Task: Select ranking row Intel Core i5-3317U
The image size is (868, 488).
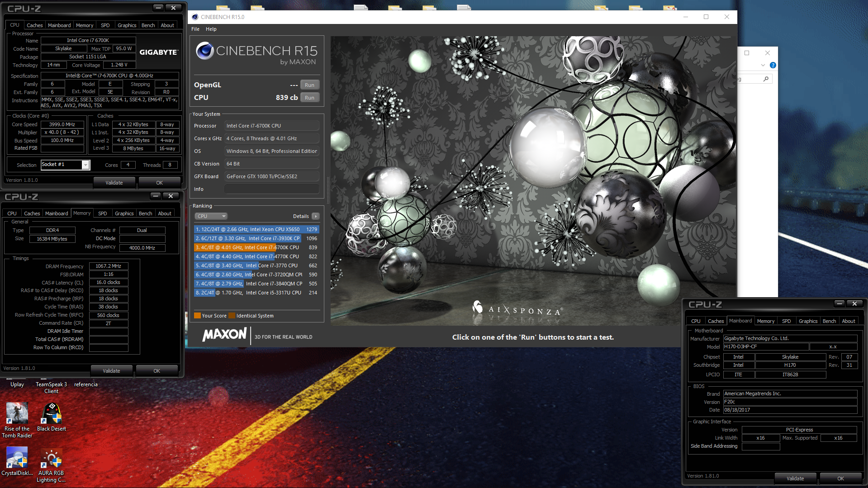Action: 256,293
